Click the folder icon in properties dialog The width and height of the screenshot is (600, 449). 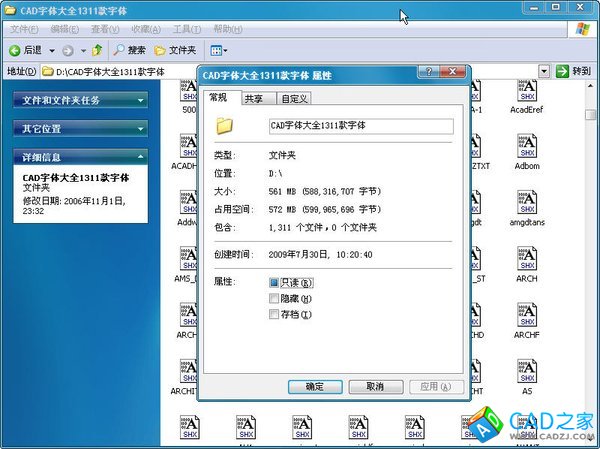tap(224, 126)
